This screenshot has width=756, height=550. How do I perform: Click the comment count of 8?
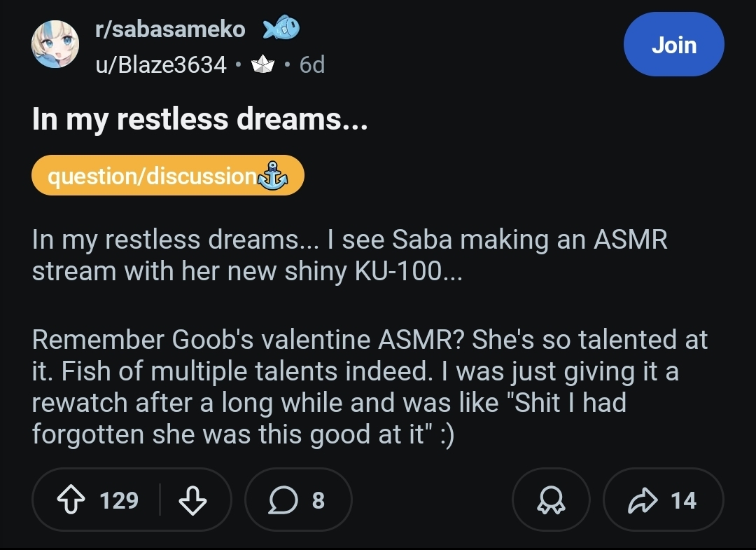click(318, 500)
